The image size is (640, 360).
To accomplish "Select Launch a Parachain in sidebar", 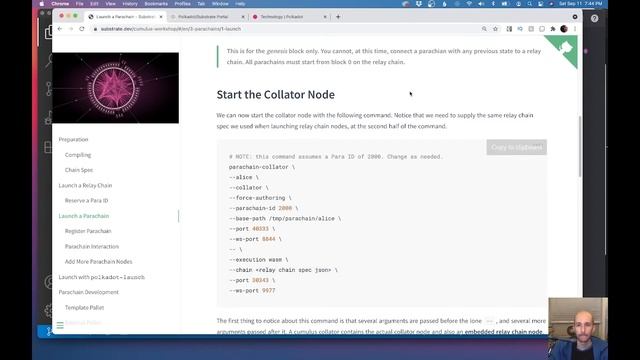I will 84,216.
